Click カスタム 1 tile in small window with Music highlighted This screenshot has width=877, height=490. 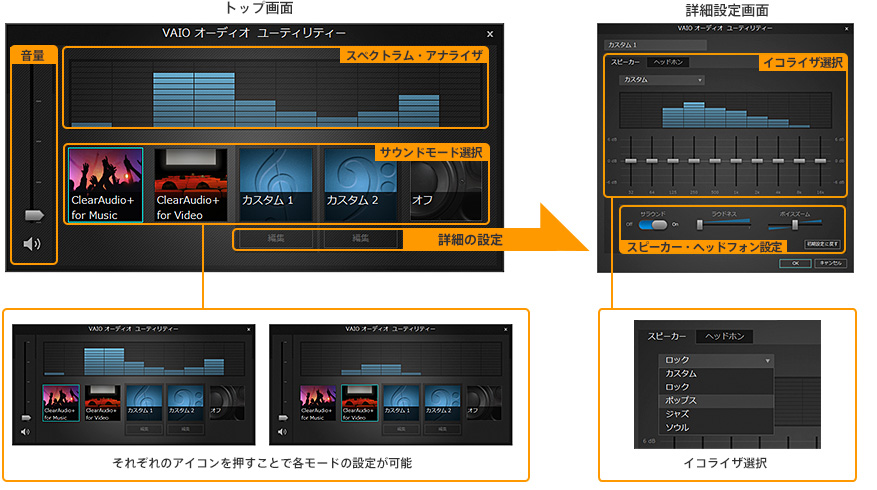[x=144, y=403]
